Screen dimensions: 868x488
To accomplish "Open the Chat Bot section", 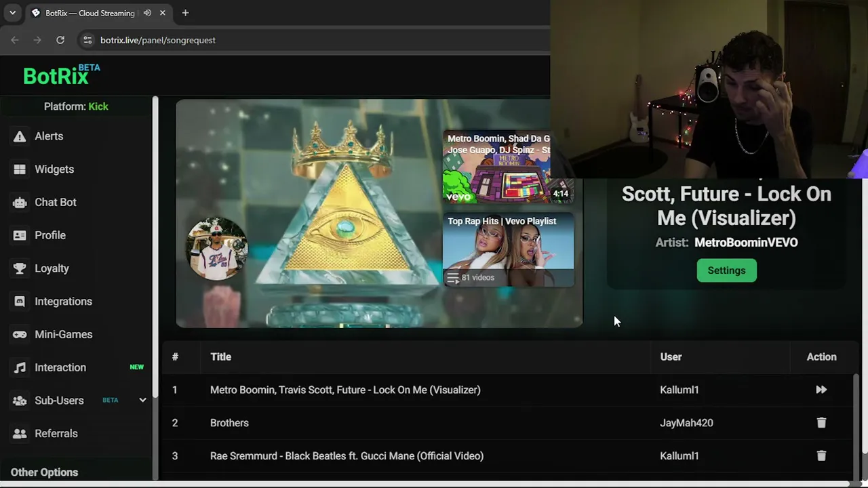I will tap(56, 203).
